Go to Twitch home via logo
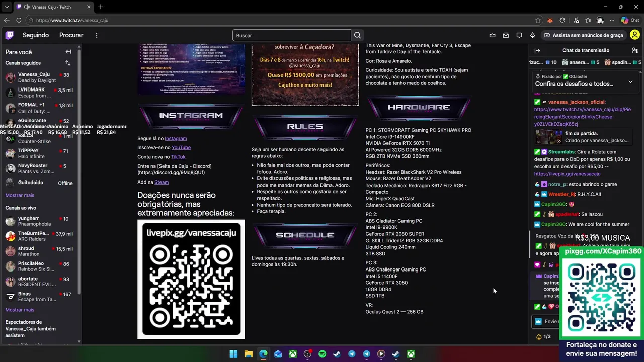The height and width of the screenshot is (362, 644). (10, 35)
